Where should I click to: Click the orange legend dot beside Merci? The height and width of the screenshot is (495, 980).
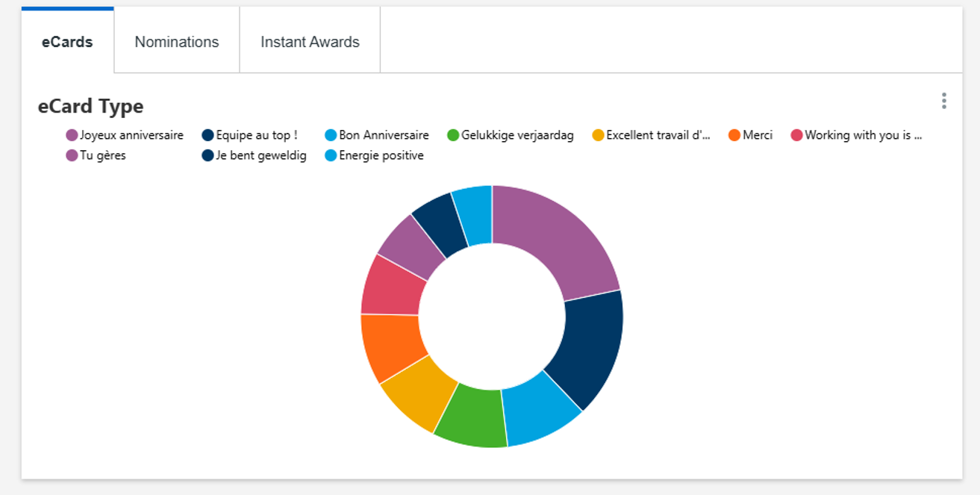coord(734,135)
